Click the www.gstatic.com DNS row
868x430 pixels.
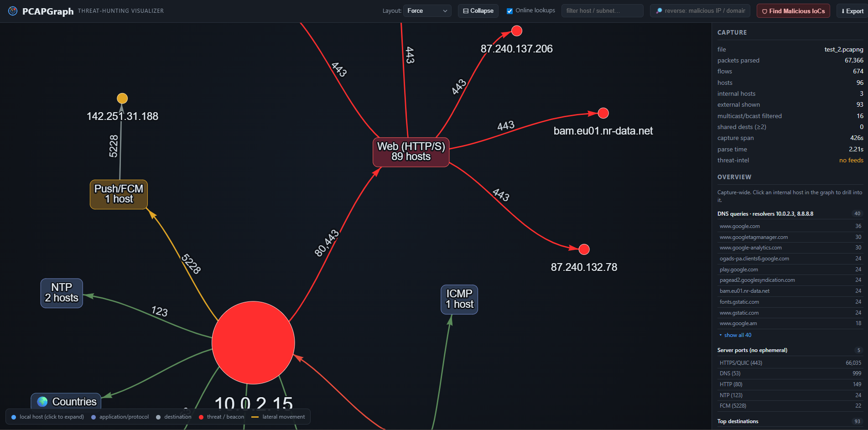790,313
